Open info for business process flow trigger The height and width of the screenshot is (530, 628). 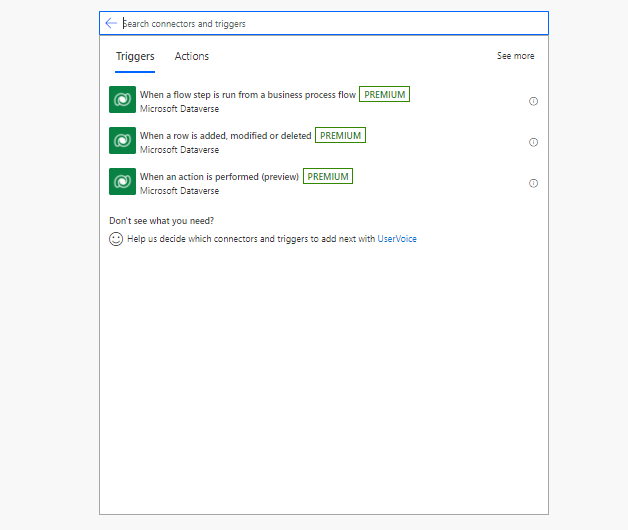[x=533, y=101]
